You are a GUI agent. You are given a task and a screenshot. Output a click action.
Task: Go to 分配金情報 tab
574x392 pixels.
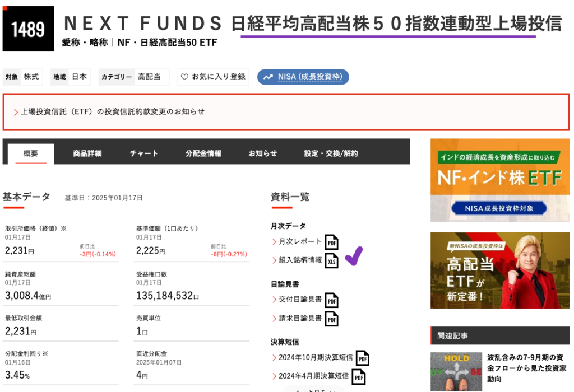(203, 153)
